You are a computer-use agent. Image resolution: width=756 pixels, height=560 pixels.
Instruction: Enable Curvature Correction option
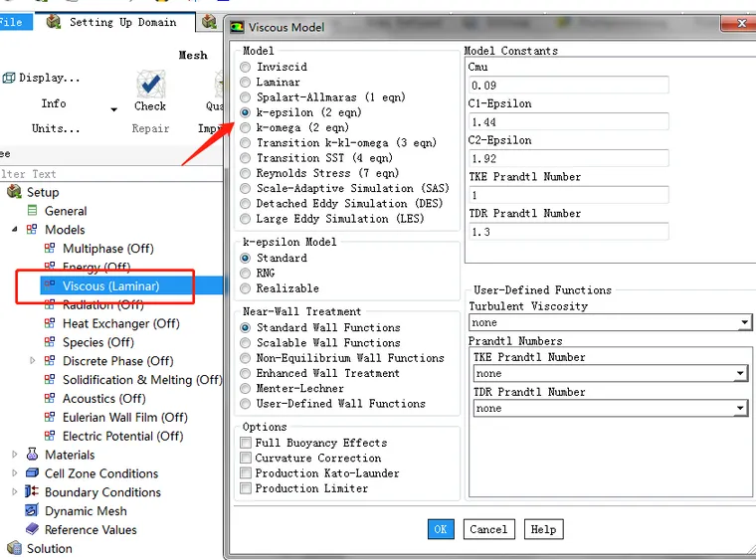coord(246,458)
